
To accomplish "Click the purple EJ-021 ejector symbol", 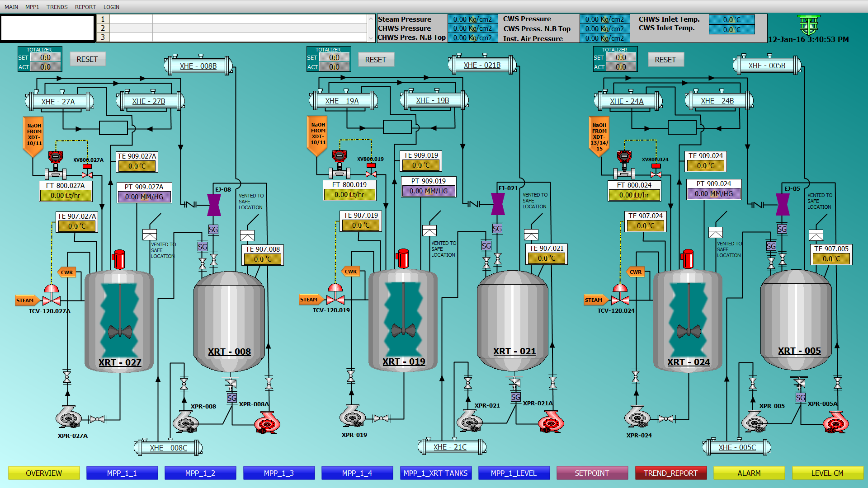I will pyautogui.click(x=497, y=204).
